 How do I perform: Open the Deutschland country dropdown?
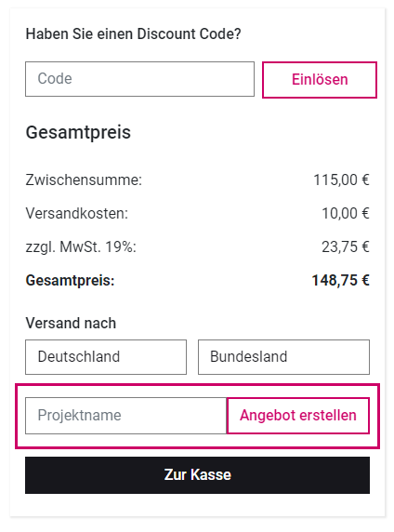coord(106,357)
